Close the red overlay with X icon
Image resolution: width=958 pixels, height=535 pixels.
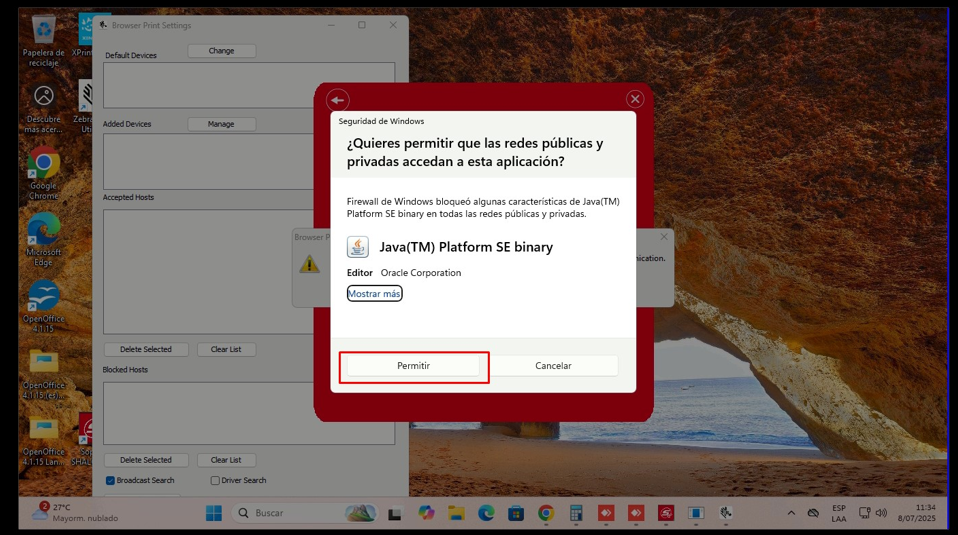tap(635, 99)
